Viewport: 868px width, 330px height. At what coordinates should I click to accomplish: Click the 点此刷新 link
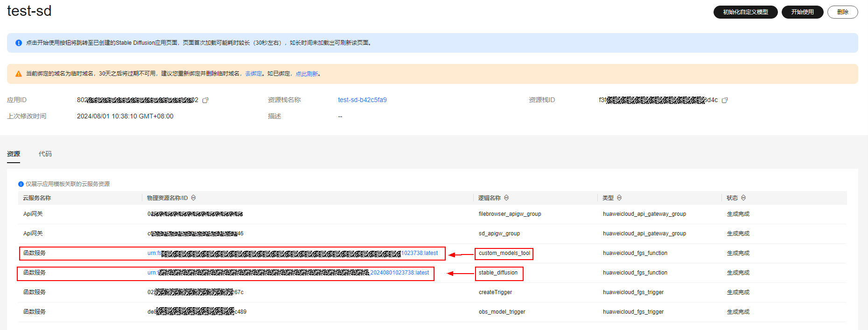tap(307, 74)
